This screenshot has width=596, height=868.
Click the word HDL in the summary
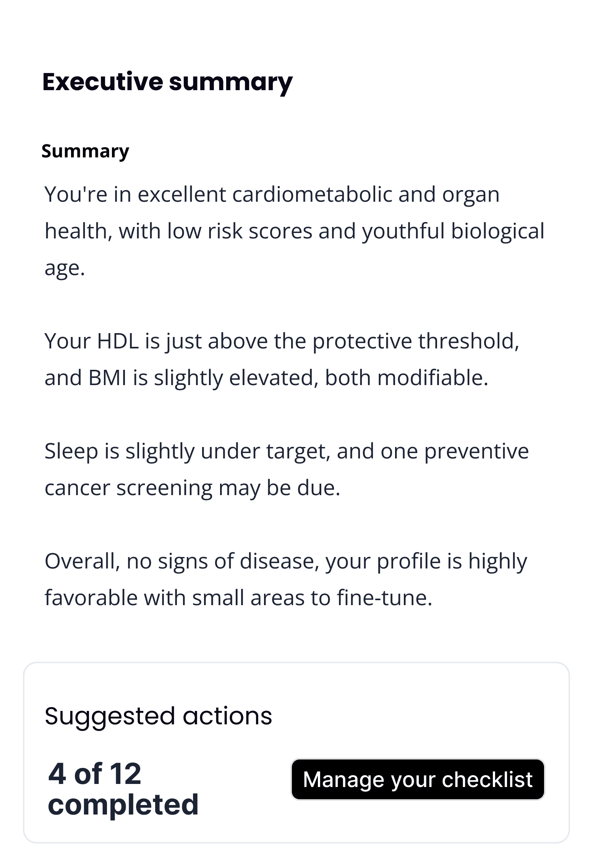(118, 341)
